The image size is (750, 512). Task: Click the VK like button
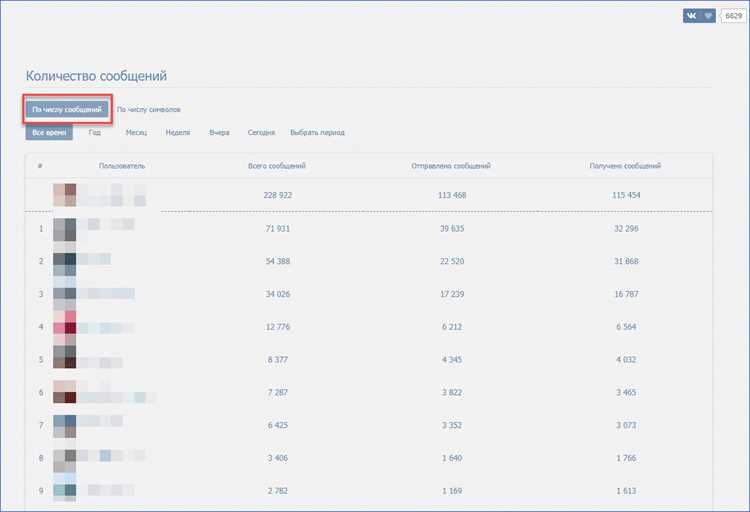[x=699, y=16]
